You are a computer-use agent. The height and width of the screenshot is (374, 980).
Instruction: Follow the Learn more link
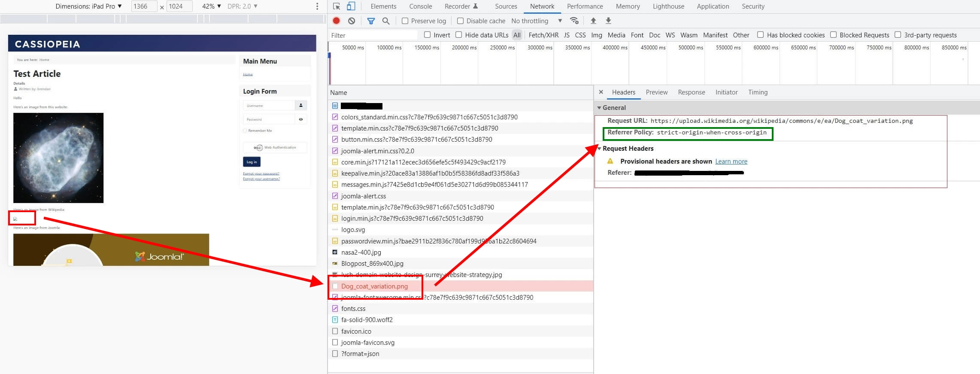[731, 161]
